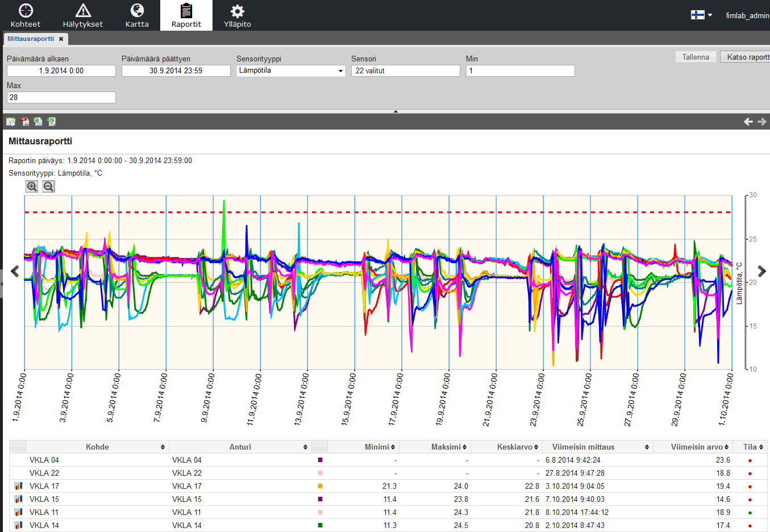Select the VKLA 22 Kohde cell
The image size is (770, 532).
[x=97, y=473]
